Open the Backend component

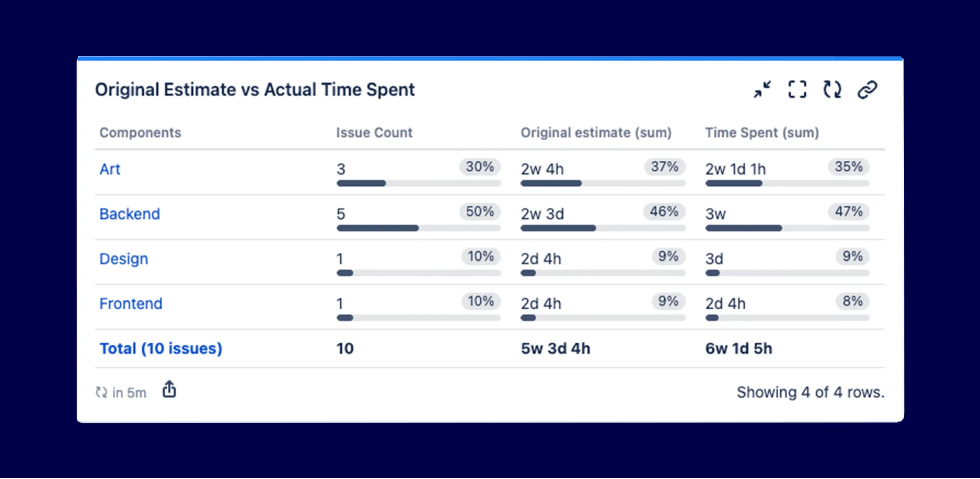tap(129, 214)
